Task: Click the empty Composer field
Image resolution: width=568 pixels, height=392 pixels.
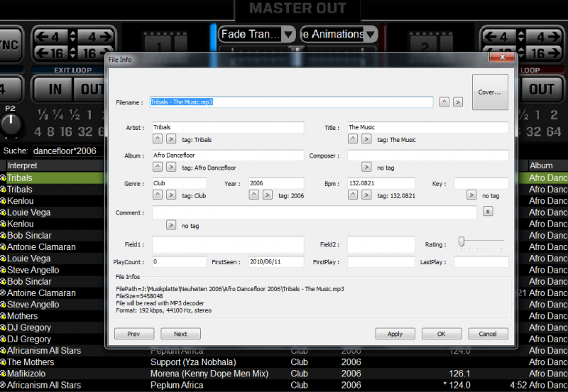Action: click(428, 155)
